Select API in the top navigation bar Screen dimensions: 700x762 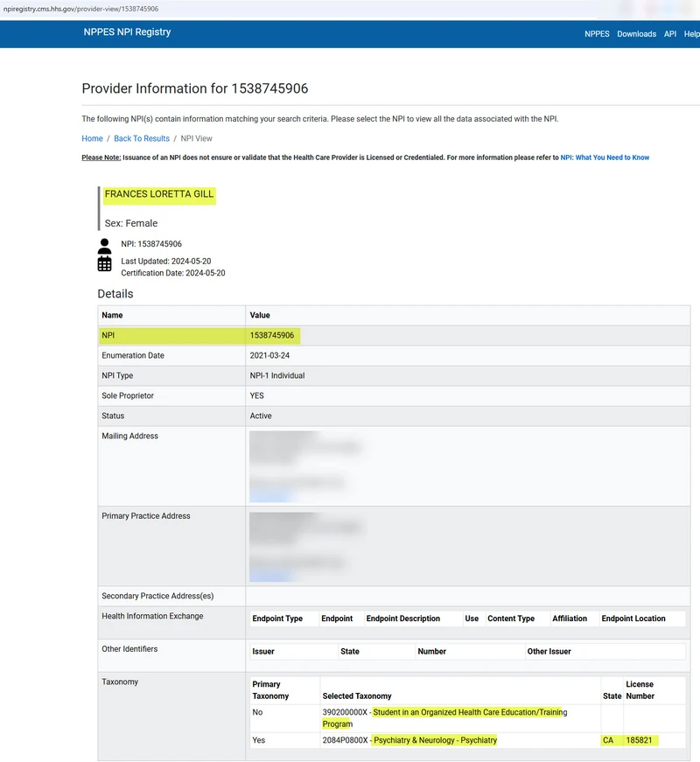pyautogui.click(x=670, y=34)
